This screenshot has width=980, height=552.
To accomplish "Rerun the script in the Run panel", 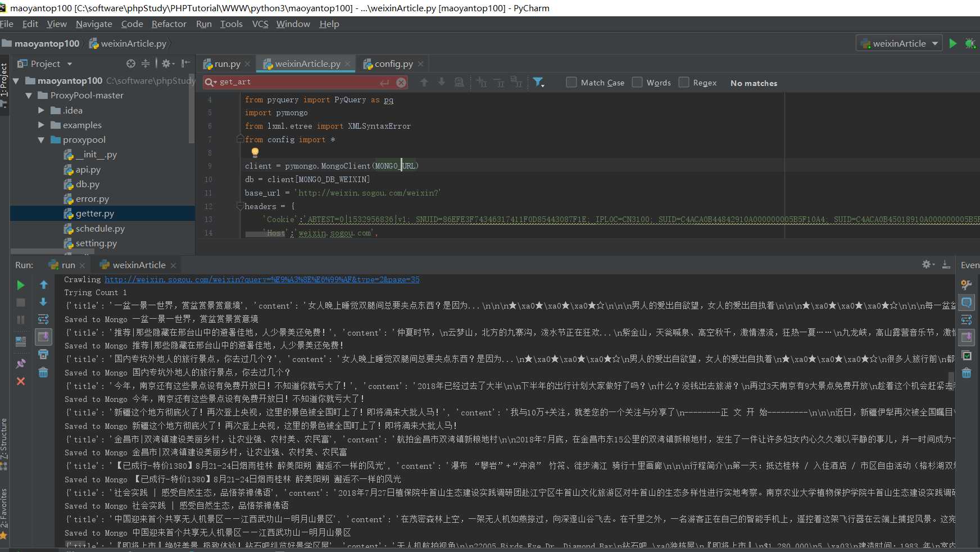I will [x=21, y=285].
